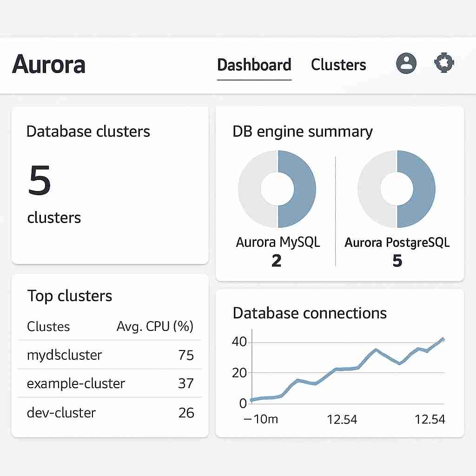Click the Database clusters card title

click(x=88, y=132)
